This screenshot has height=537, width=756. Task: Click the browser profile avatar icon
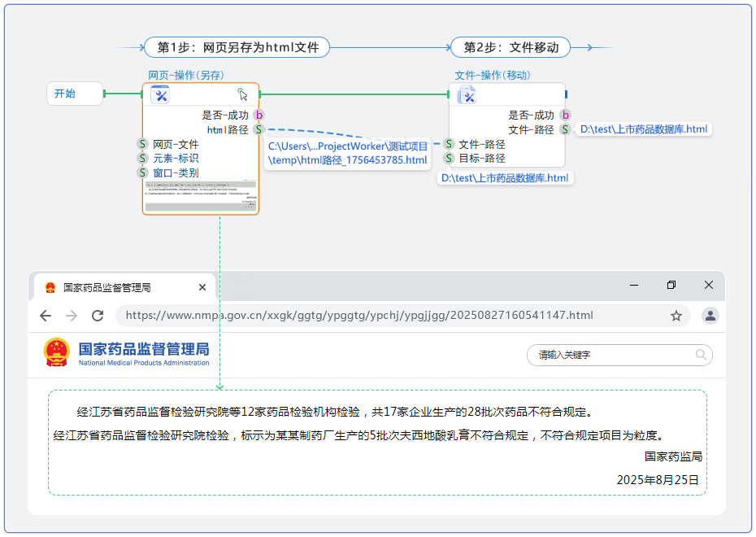pos(710,316)
